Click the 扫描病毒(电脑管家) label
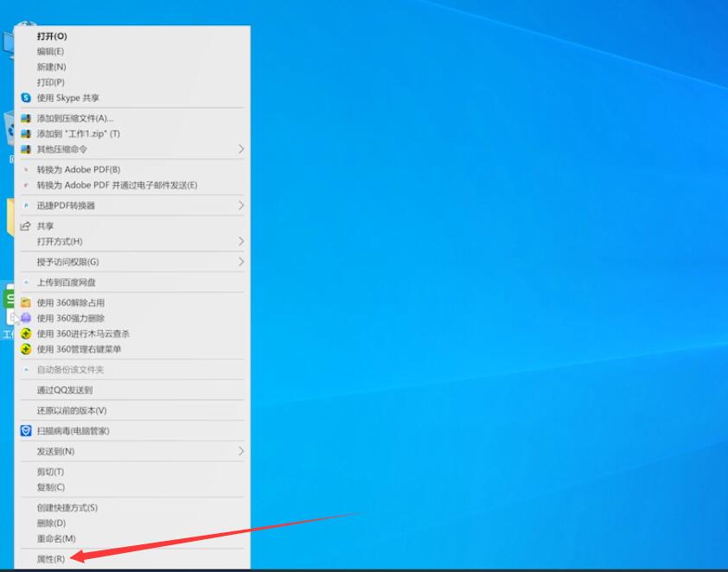 [73, 431]
